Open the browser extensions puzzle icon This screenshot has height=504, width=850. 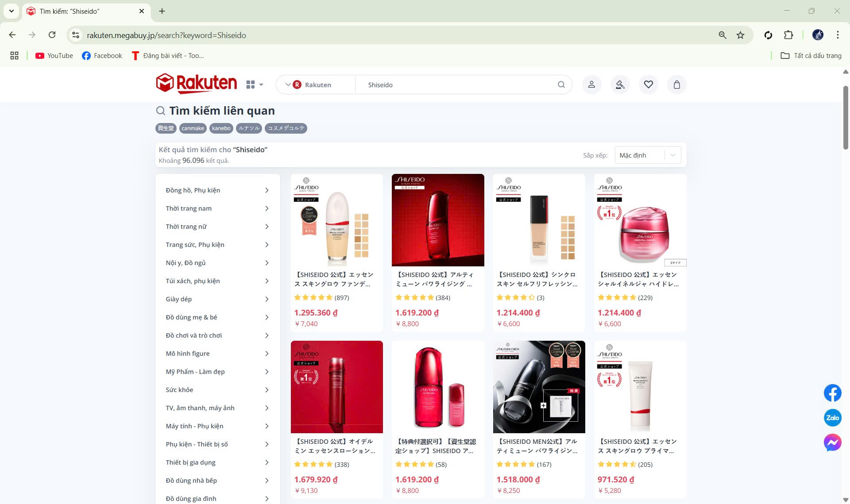click(788, 35)
